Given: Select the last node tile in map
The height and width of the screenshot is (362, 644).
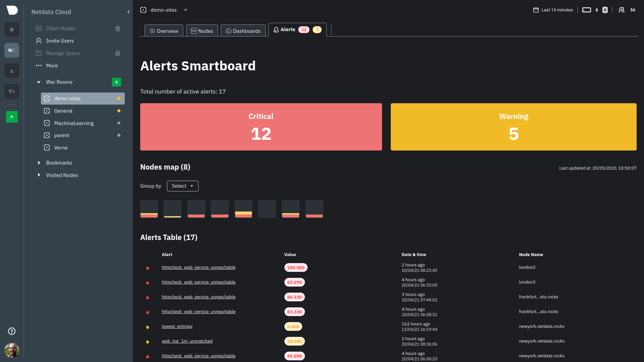Looking at the screenshot, I should [x=314, y=209].
